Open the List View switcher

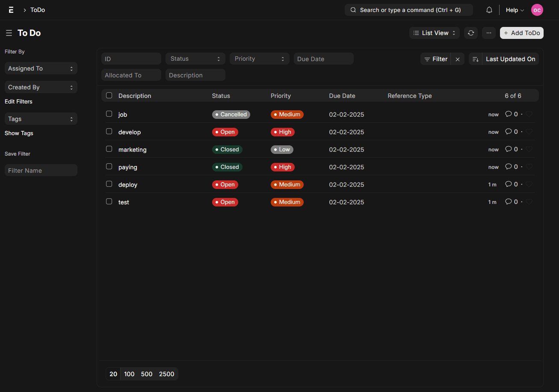[435, 33]
